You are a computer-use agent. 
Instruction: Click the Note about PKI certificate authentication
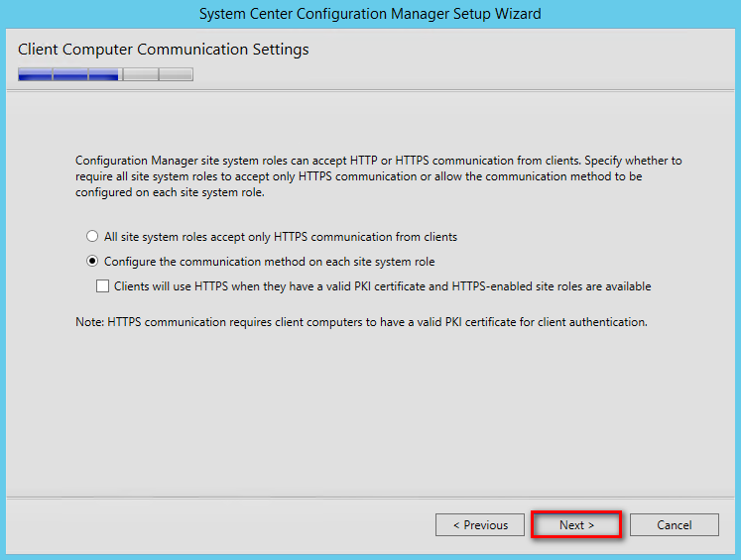[x=361, y=322]
